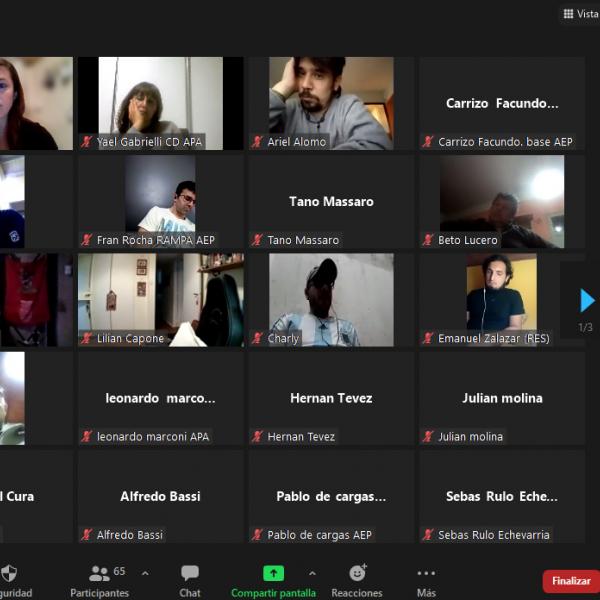Go to next page of participants

pyautogui.click(x=587, y=300)
